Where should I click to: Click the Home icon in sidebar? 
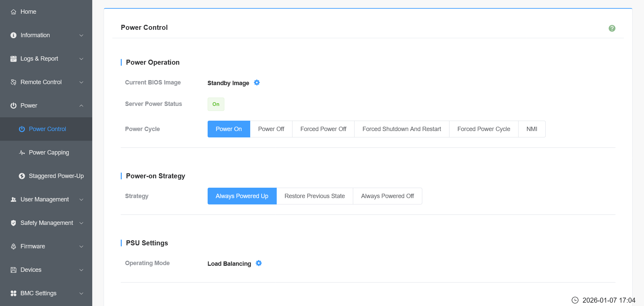(x=13, y=12)
